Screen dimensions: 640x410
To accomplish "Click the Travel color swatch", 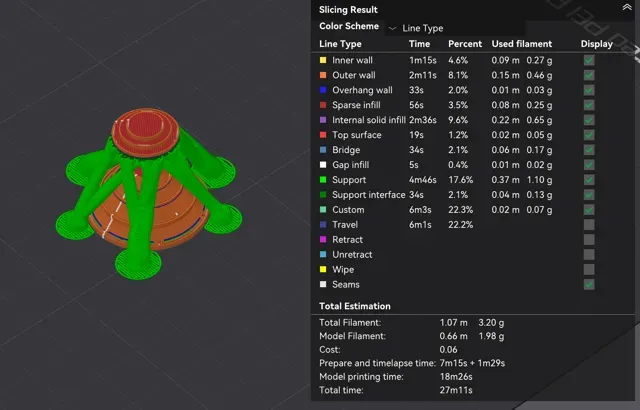I will click(323, 225).
